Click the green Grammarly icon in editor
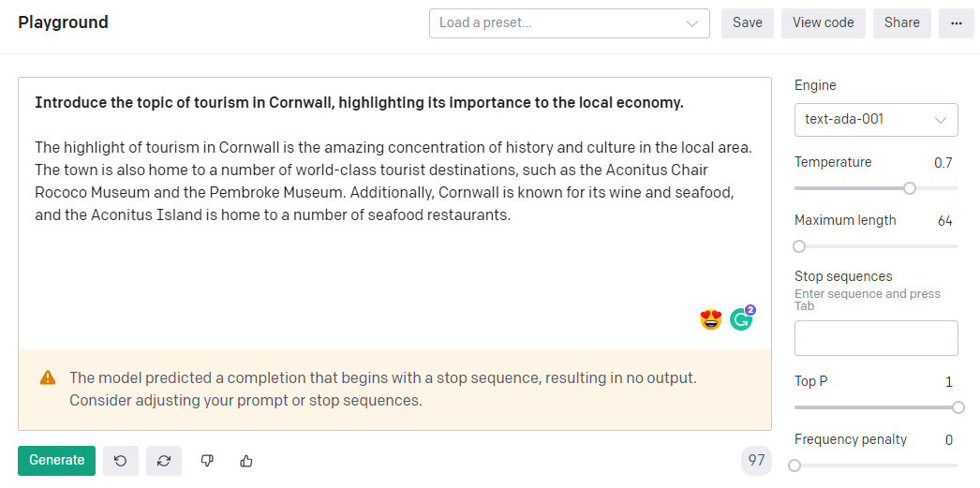 (741, 319)
